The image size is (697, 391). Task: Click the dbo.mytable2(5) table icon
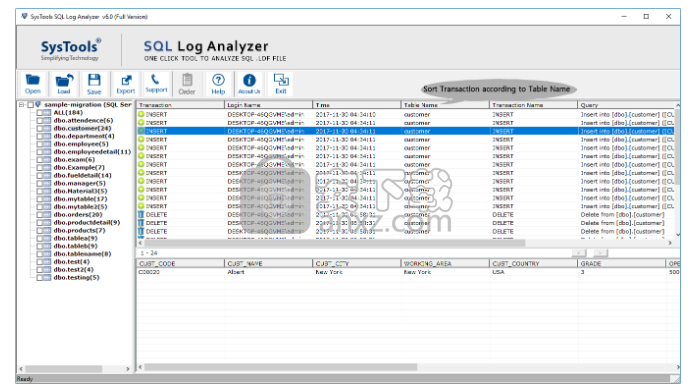pos(47,207)
